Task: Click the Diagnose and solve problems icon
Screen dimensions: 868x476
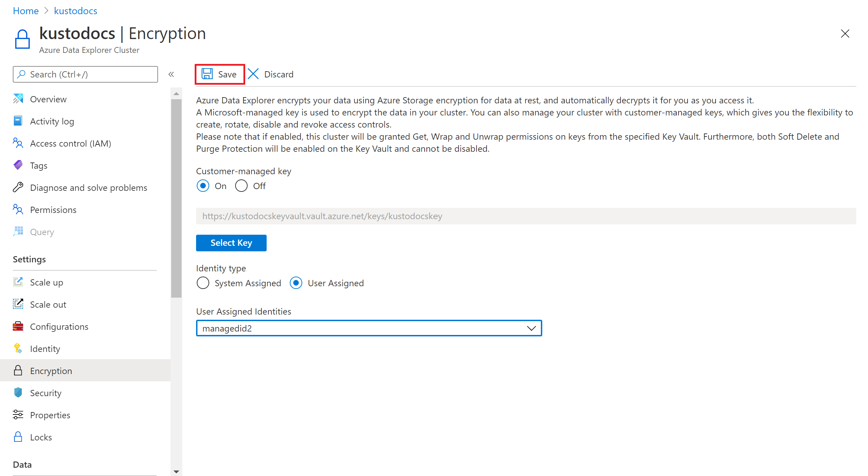Action: click(x=18, y=187)
